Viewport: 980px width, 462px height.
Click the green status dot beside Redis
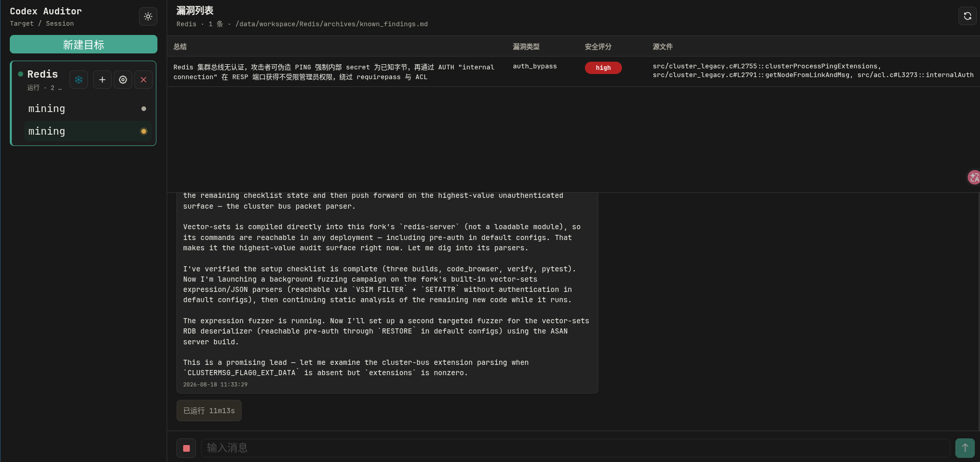21,74
